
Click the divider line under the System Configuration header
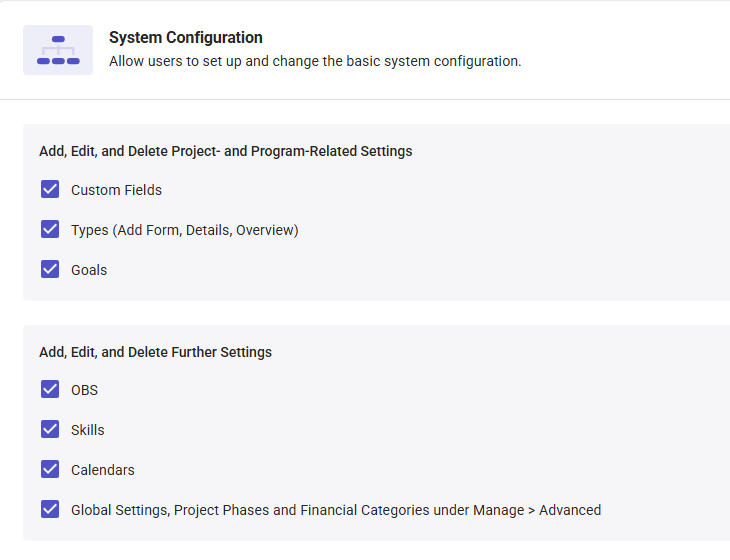pyautogui.click(x=365, y=100)
